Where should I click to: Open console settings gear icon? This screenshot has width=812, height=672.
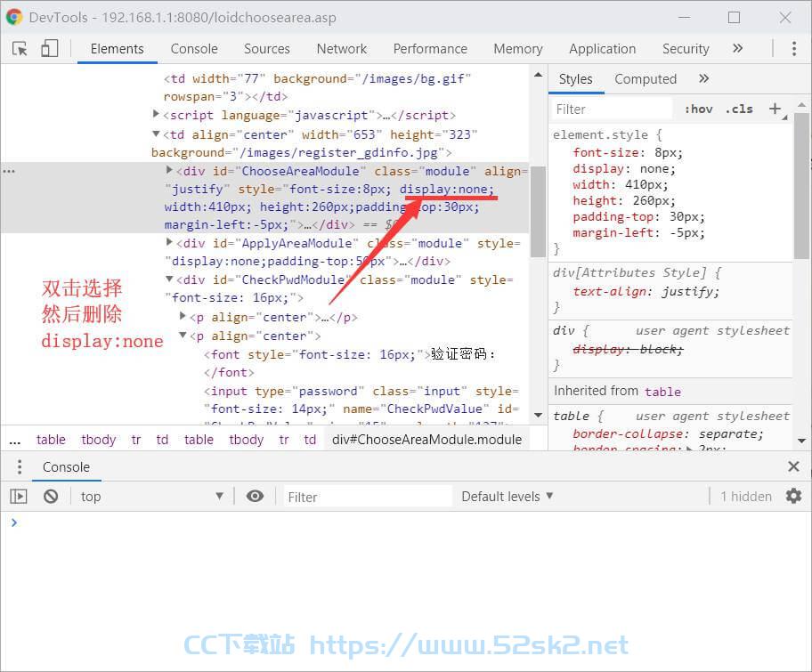tap(793, 496)
